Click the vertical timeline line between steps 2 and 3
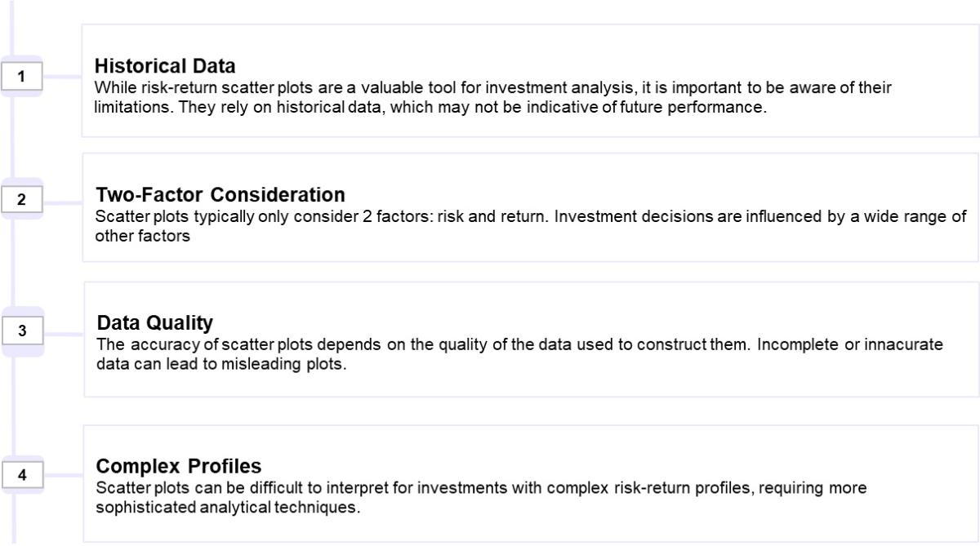Screen dimensions: 980x546 pos(11,265)
